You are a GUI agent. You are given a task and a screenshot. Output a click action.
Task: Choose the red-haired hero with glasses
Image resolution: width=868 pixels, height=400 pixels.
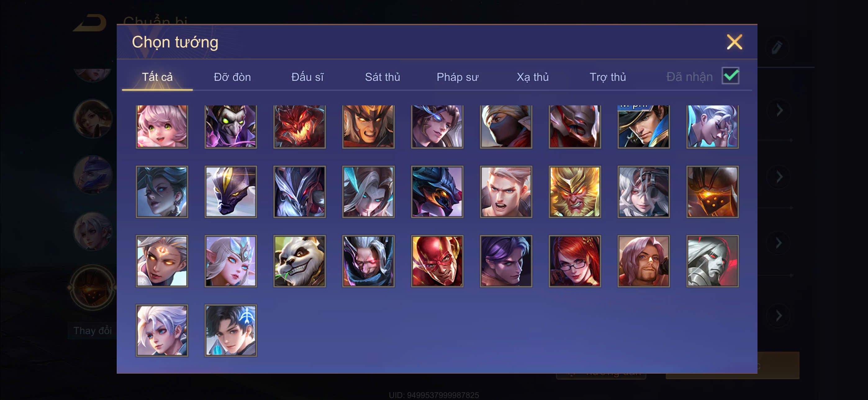point(575,261)
